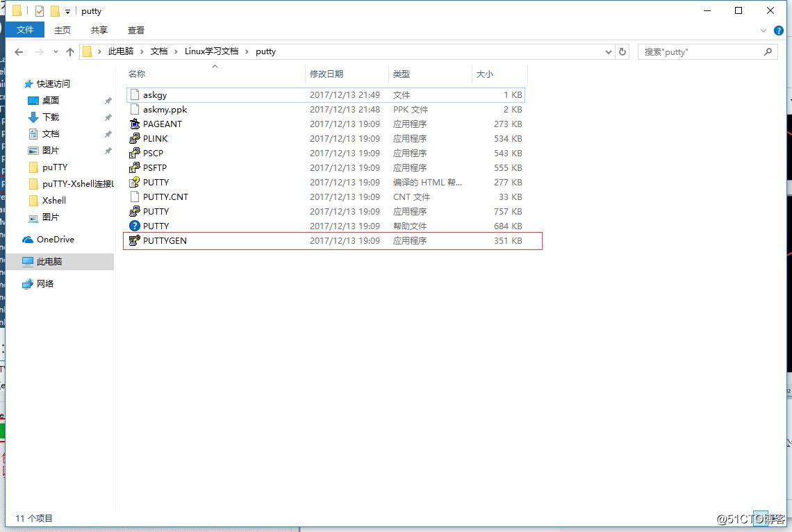Go up one folder level arrow
The height and width of the screenshot is (532, 792).
point(70,52)
